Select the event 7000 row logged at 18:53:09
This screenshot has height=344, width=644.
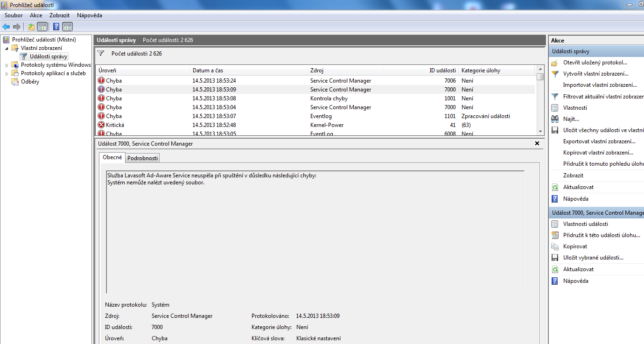pyautogui.click(x=315, y=90)
